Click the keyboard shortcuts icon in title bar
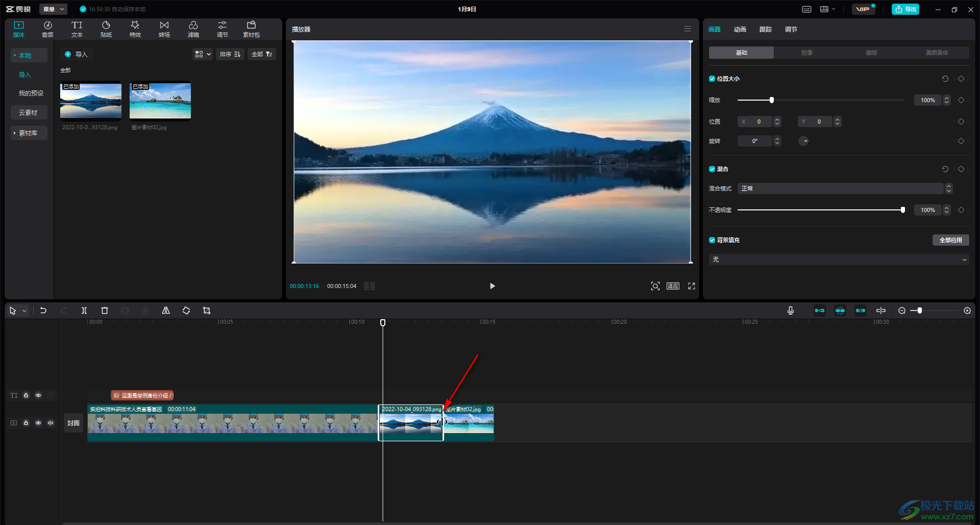980x525 pixels. tap(806, 9)
